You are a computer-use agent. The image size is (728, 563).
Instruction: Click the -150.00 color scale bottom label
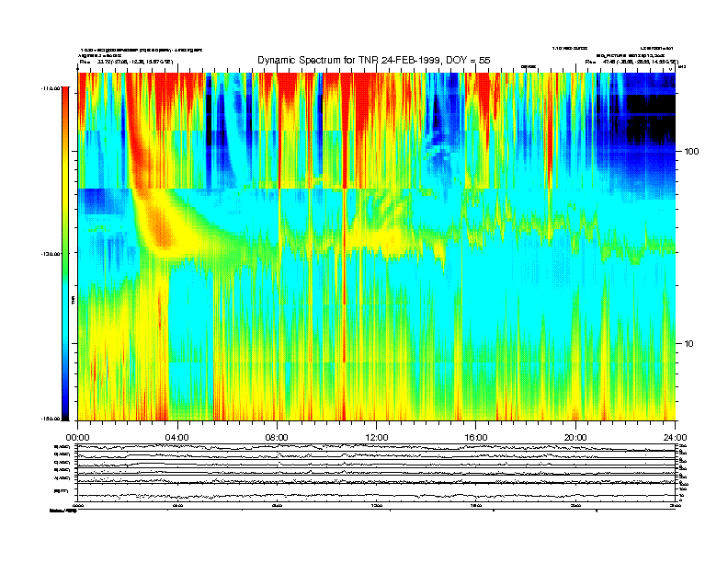(51, 419)
